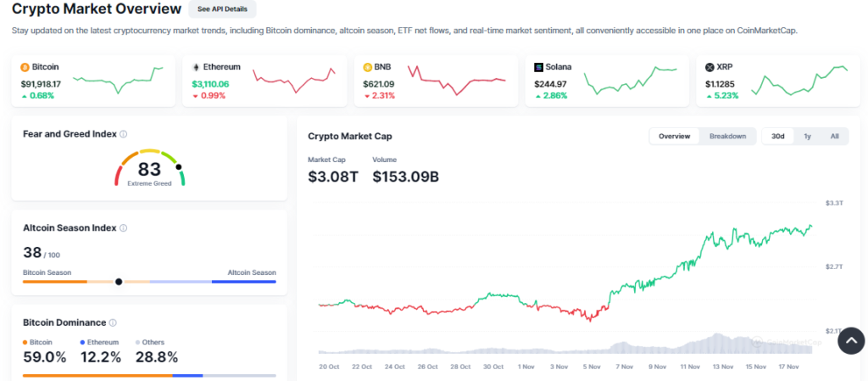Open Bitcoin Dominance info icon
Screen dimensions: 868x381
tap(113, 322)
